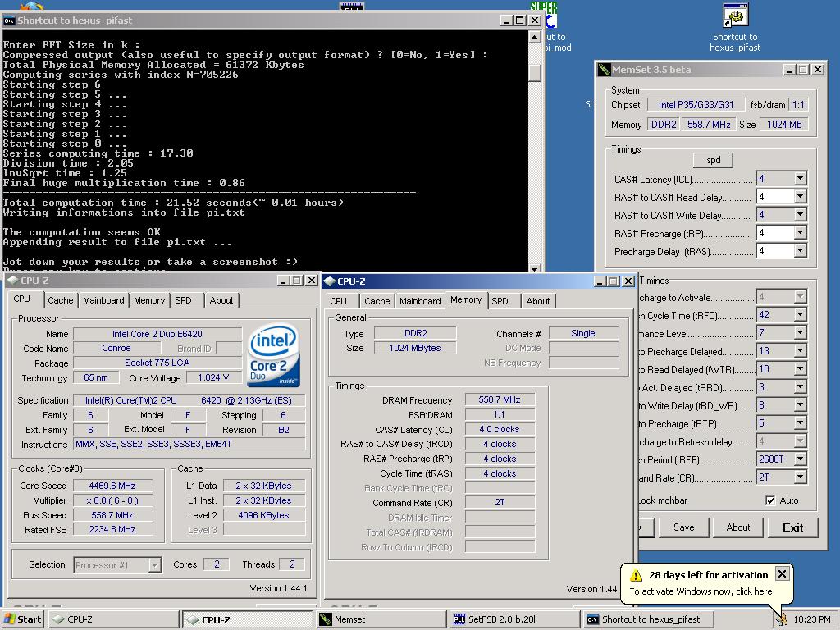Expand Command Rate (CR) dropdown in MemSet
840x630 pixels.
[x=800, y=477]
